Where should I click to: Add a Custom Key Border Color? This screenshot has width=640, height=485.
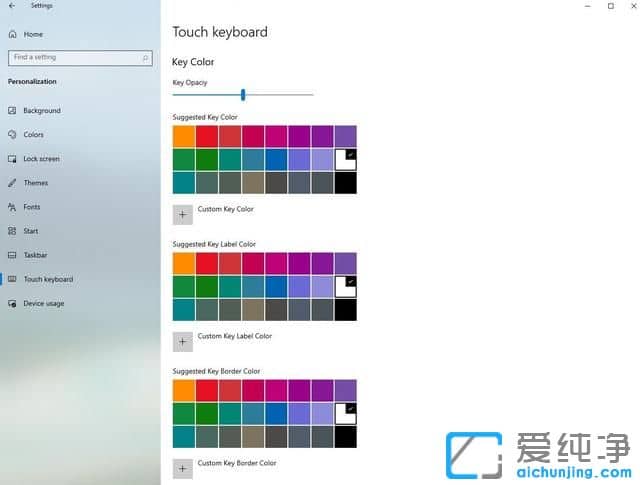pyautogui.click(x=183, y=468)
